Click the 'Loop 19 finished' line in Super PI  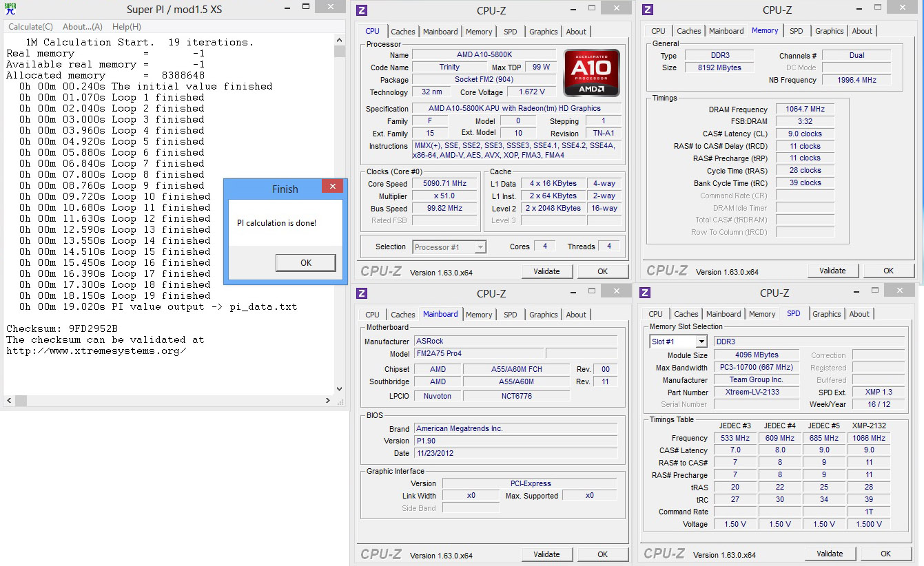tap(115, 295)
